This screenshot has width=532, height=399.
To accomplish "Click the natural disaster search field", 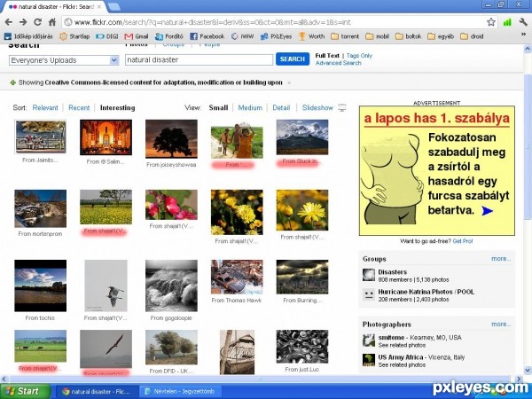I will pos(199,60).
